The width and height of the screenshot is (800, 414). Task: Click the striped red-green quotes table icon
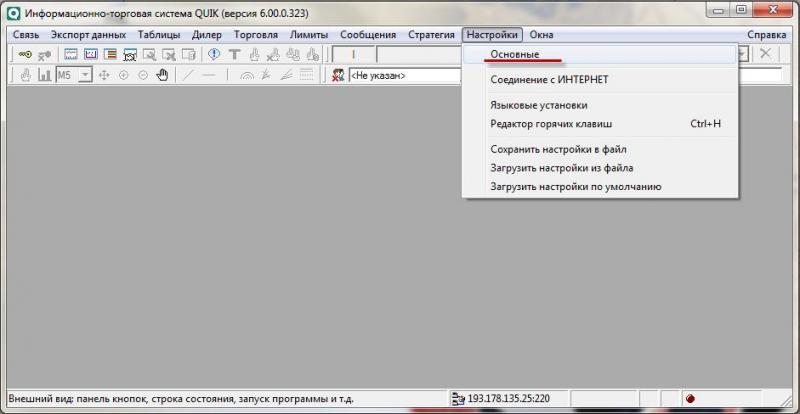(x=110, y=54)
